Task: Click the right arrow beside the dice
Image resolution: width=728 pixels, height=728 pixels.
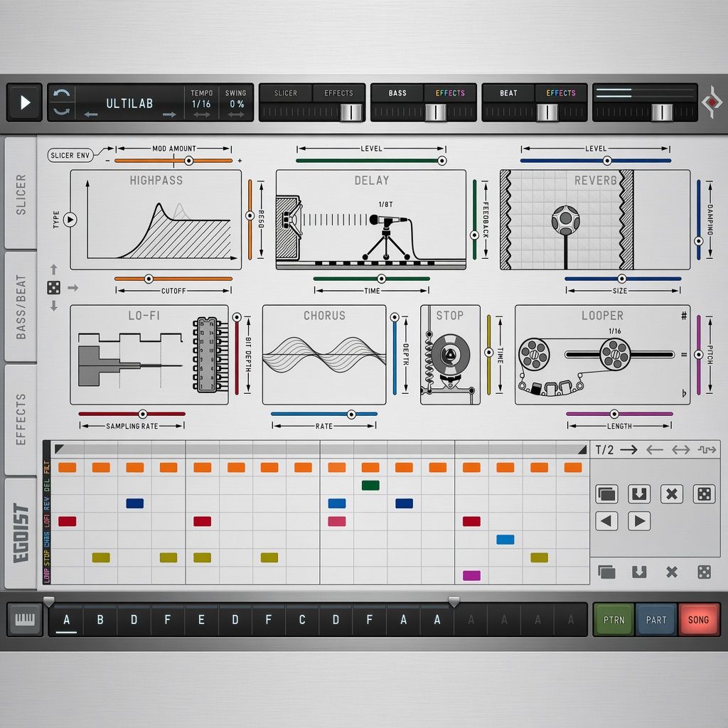Action: tap(73, 288)
